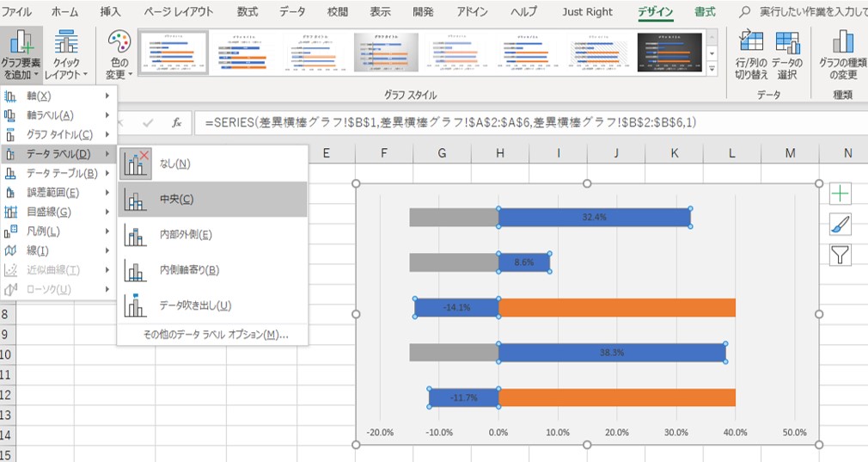Switch to the ホーム tab
The height and width of the screenshot is (462, 868).
coord(64,12)
